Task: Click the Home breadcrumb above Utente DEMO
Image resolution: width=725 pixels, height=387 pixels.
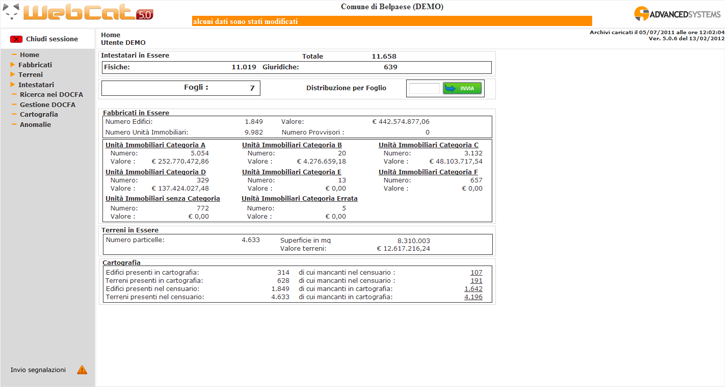Action: (x=111, y=35)
